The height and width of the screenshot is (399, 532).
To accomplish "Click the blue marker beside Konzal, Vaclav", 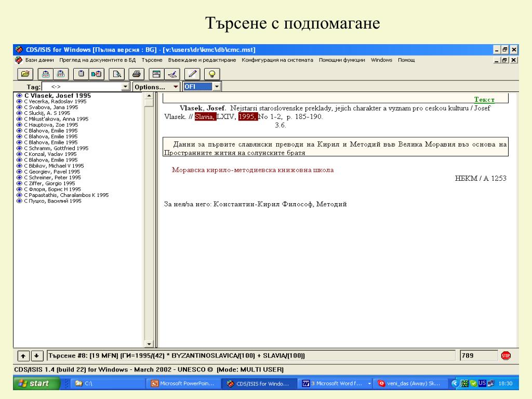I will 19,154.
